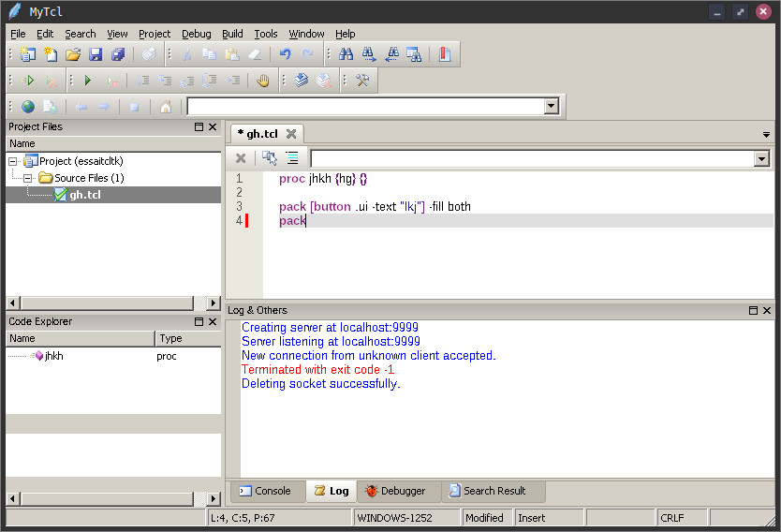Switch to the Debugger tab

[394, 491]
